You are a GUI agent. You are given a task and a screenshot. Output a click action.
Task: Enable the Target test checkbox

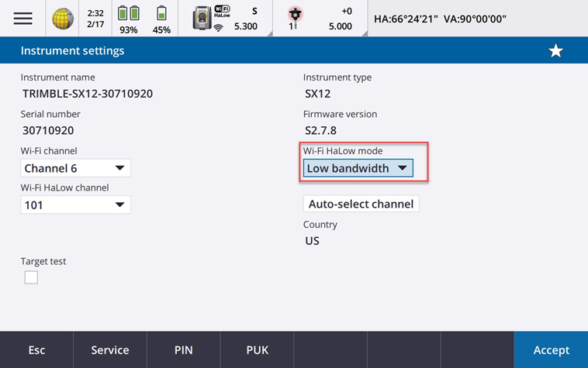click(31, 277)
